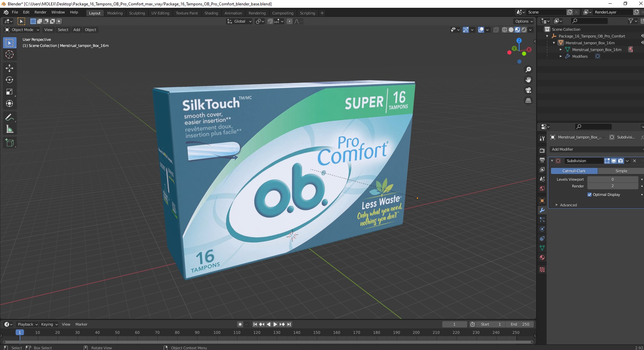Open the Keying dropdown in timeline
This screenshot has width=644, height=350.
49,324
